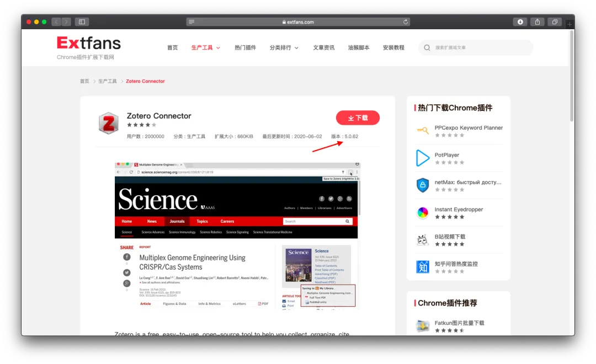Screen dimensions: 596x364
Task: Click Fatkun图片批量下载 extension icon
Action: click(422, 326)
